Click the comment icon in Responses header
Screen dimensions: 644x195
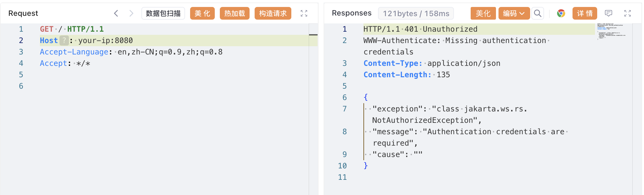point(608,13)
